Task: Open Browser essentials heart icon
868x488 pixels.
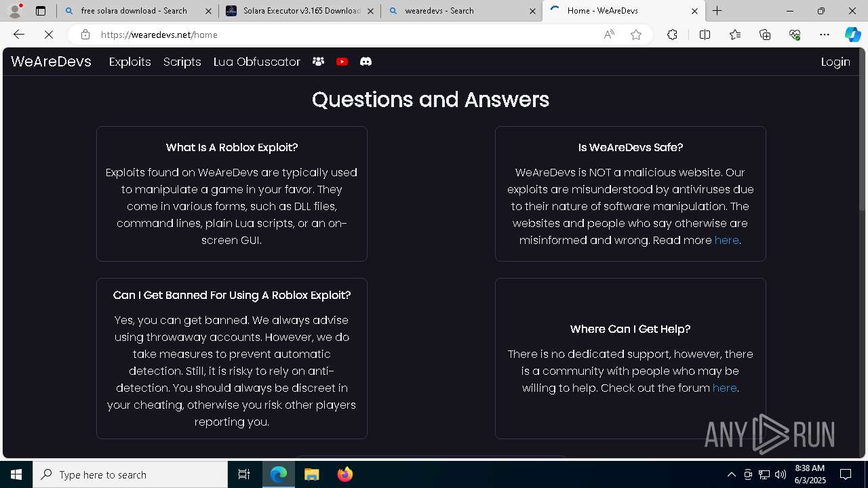Action: click(x=795, y=35)
